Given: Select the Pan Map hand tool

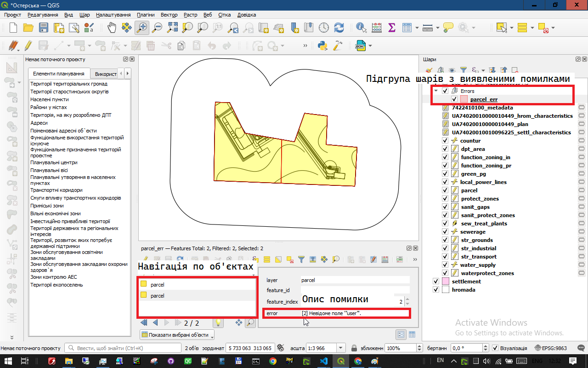Looking at the screenshot, I should point(112,28).
